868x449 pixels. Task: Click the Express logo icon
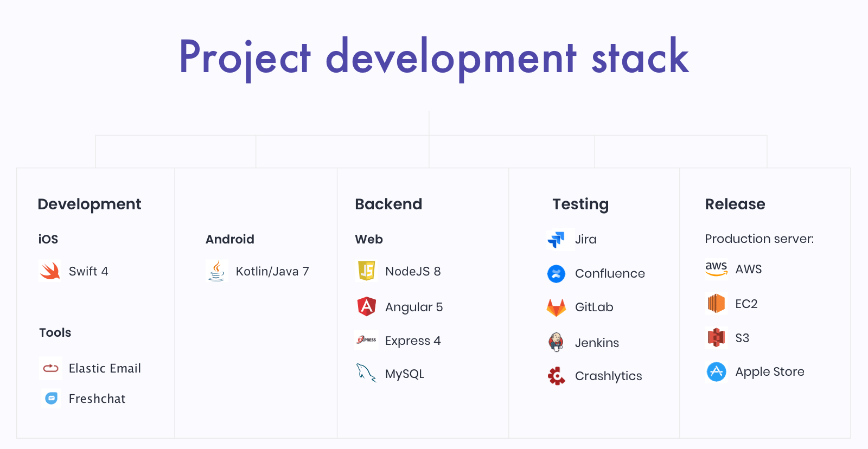tap(366, 340)
